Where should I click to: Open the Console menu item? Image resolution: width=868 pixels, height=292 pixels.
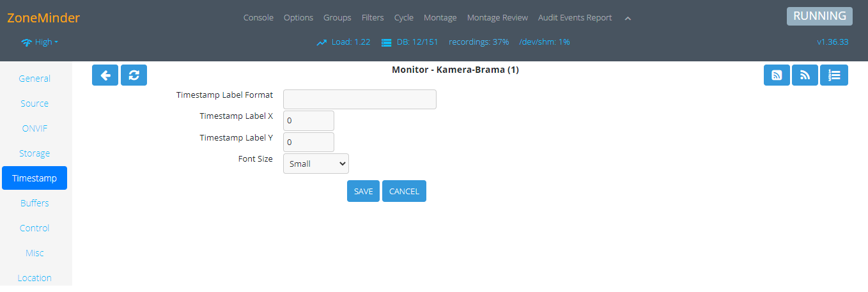(x=258, y=18)
